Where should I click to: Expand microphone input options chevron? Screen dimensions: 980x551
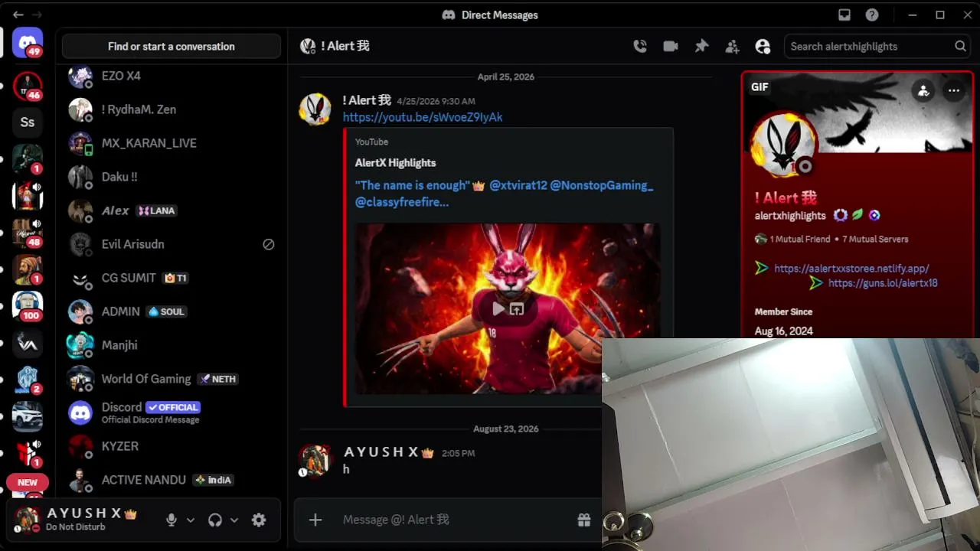point(191,520)
